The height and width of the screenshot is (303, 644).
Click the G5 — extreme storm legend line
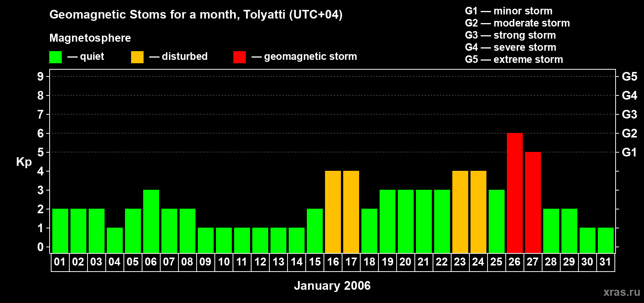(514, 59)
